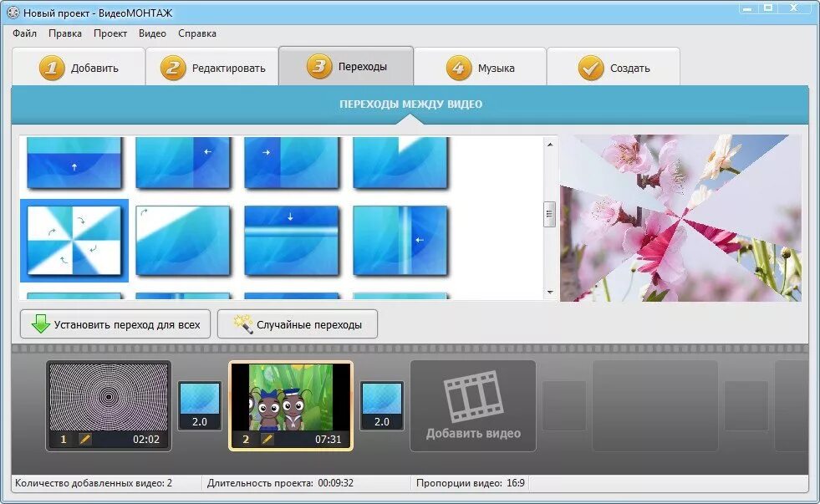
Task: Select the Переходы tab
Action: tap(346, 66)
